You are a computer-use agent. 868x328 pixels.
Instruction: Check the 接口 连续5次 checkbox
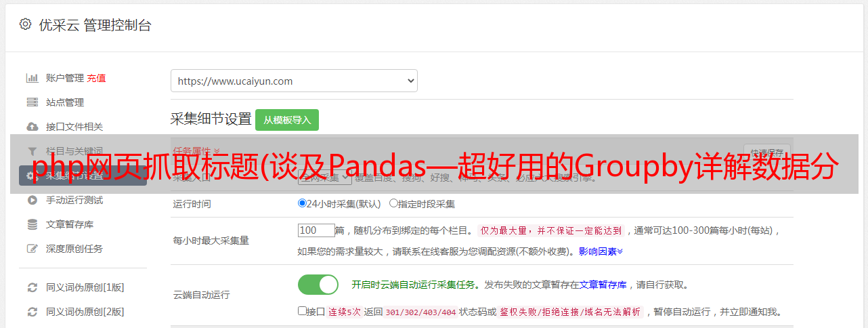pyautogui.click(x=302, y=311)
